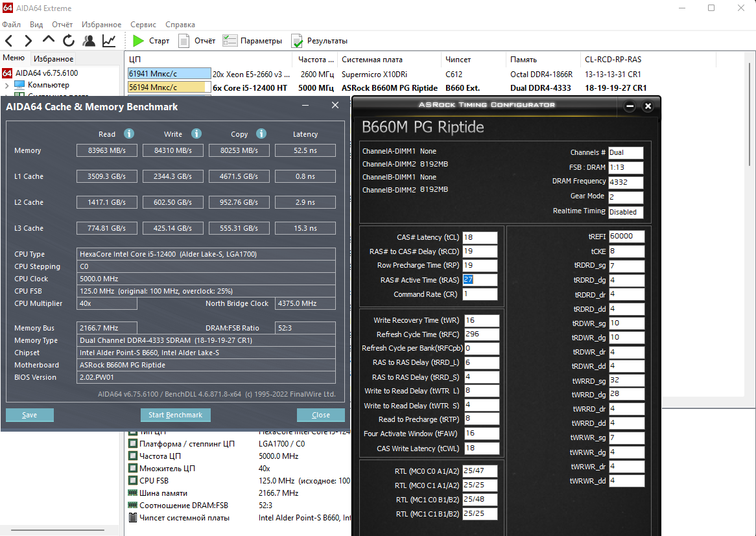Go back with the left arrow icon
Screen dimensions: 756x536
pos(8,41)
